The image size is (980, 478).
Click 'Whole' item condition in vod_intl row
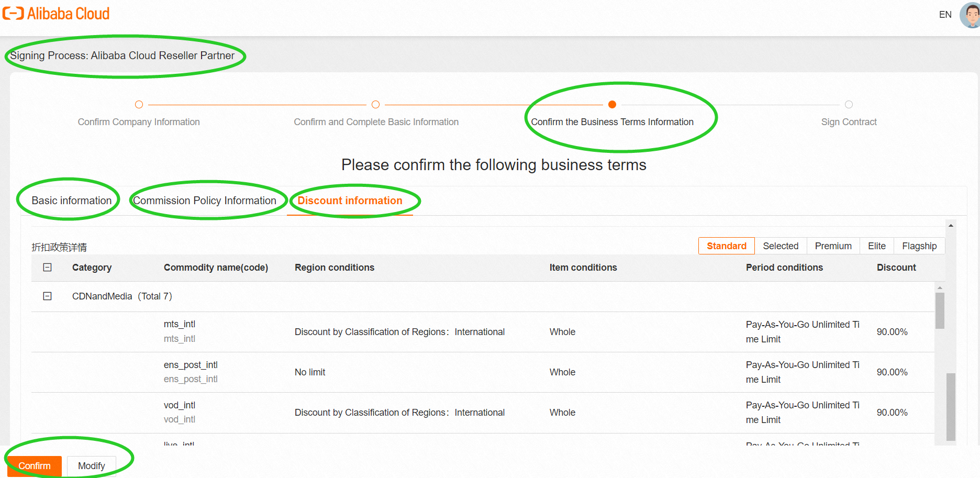(x=562, y=413)
